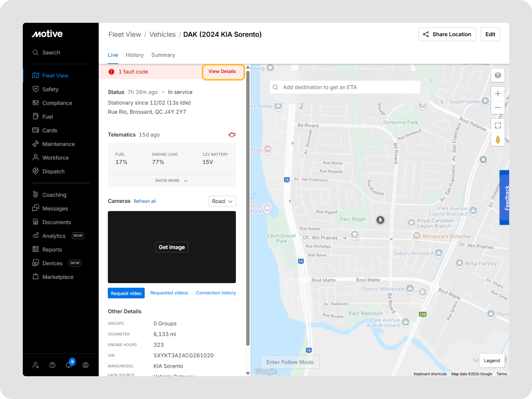Click the engine fault icon in Telematics
This screenshot has height=399, width=532.
click(232, 135)
